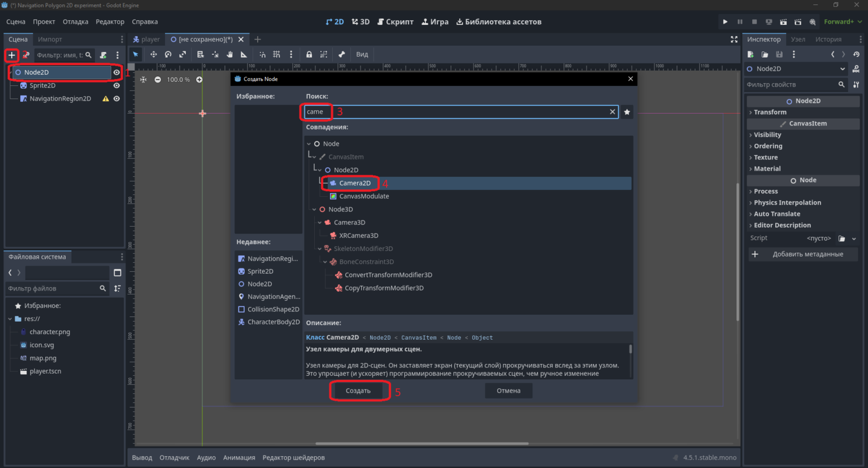Click the Отмена button

(509, 391)
